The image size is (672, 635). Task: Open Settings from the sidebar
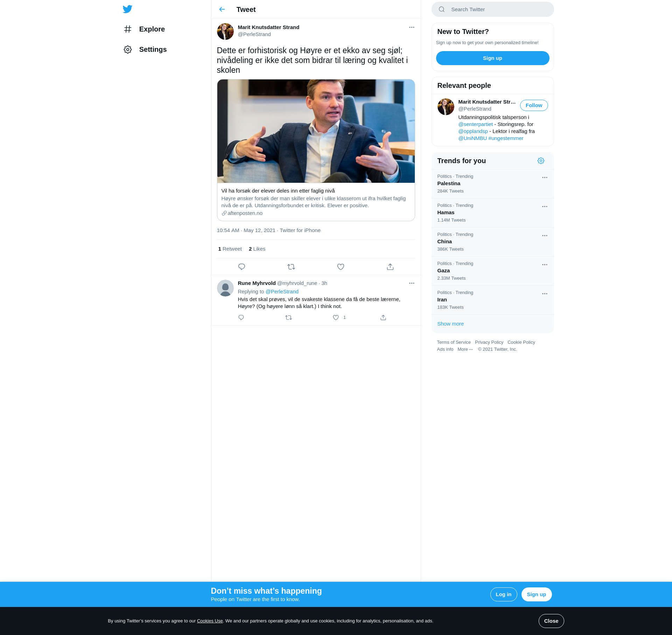point(145,49)
